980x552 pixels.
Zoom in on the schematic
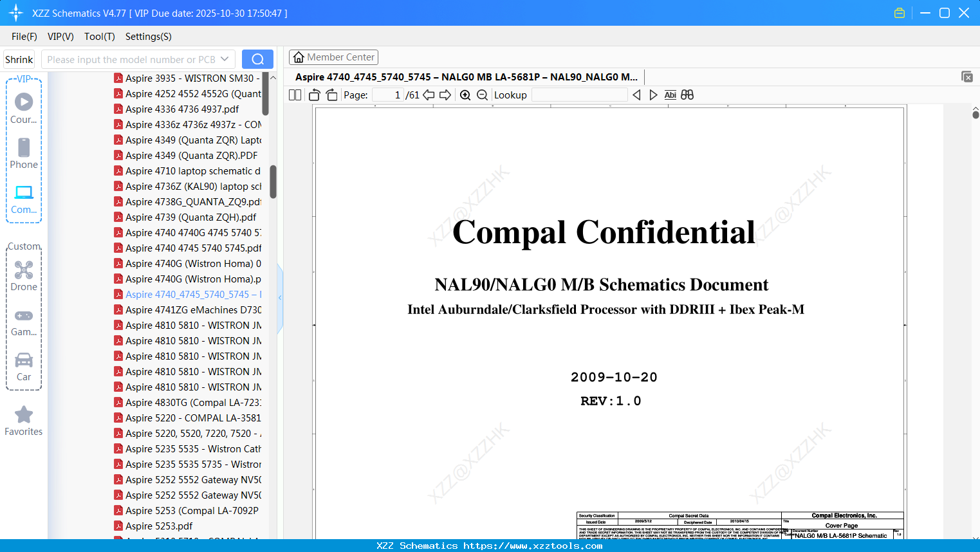click(465, 95)
